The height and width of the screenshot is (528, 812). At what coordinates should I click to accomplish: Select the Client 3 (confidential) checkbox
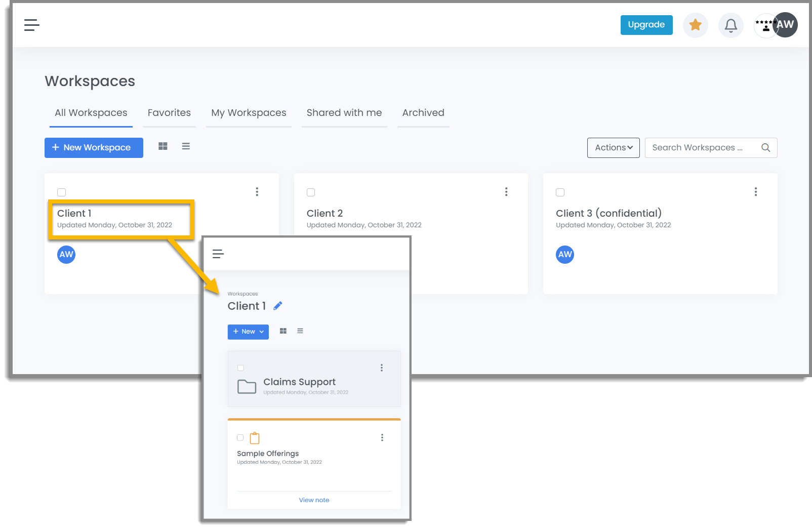pyautogui.click(x=560, y=192)
